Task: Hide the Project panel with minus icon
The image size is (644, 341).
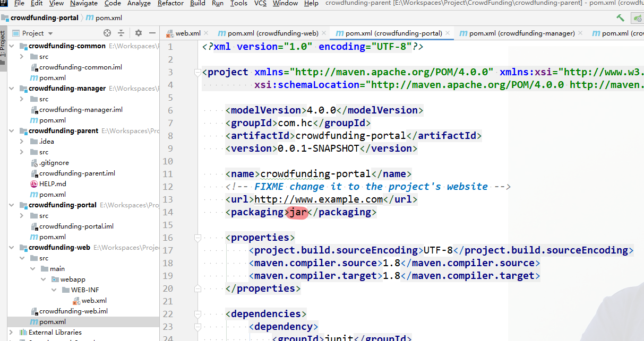Action: [x=152, y=33]
